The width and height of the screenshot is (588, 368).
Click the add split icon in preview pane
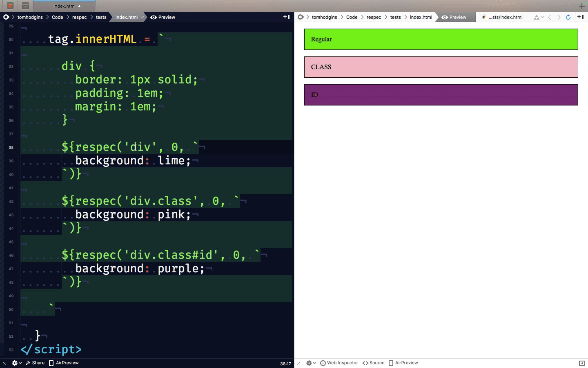[x=581, y=17]
